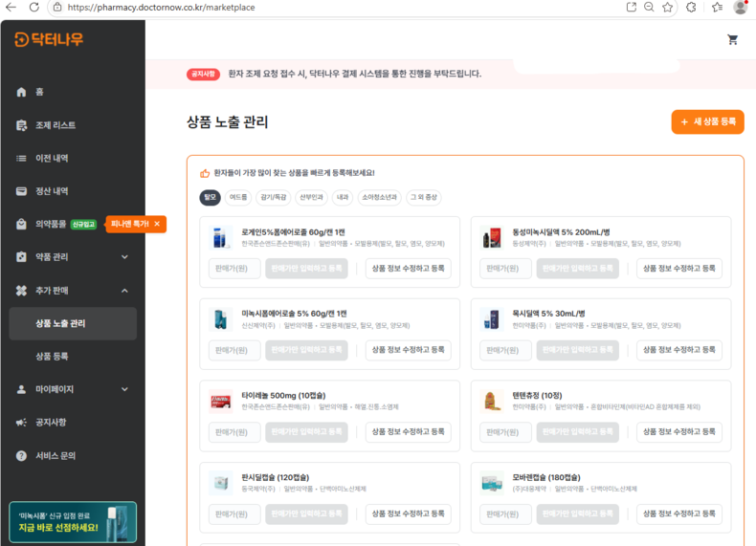This screenshot has height=546, width=756.
Task: Open 상품 등록 submenu item
Action: (52, 357)
